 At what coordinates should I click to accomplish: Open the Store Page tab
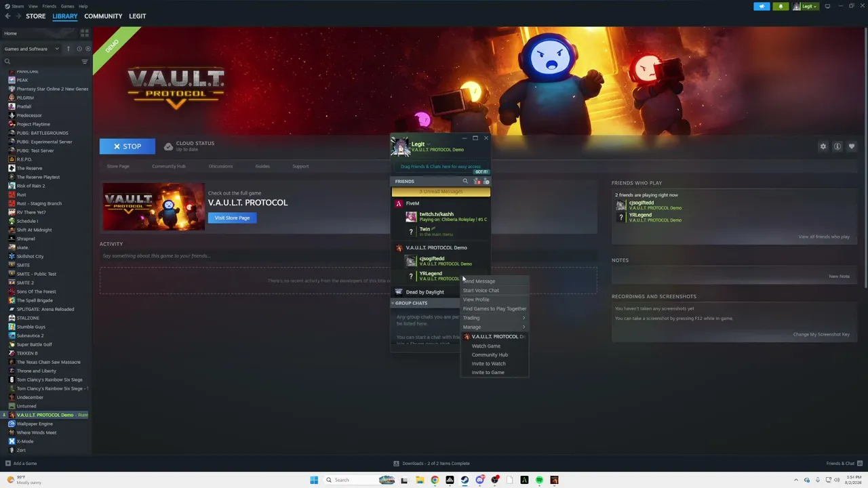(x=118, y=166)
